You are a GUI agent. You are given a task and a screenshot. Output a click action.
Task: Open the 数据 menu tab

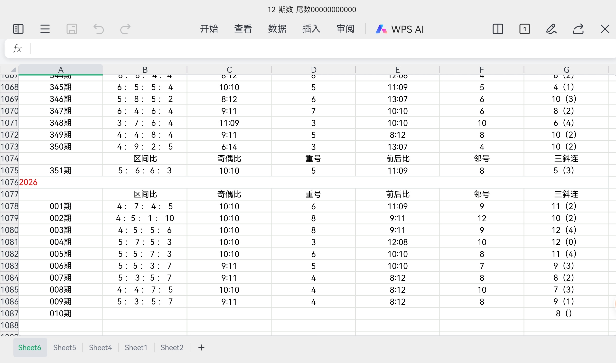[277, 29]
